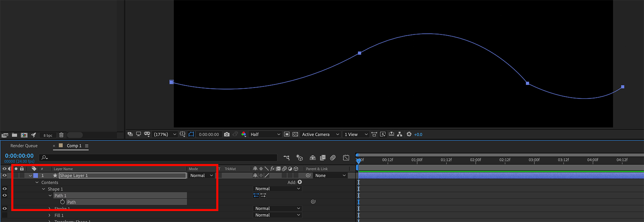The width and height of the screenshot is (644, 222).
Task: Enable Motion Blur for the composition
Action: [x=333, y=158]
